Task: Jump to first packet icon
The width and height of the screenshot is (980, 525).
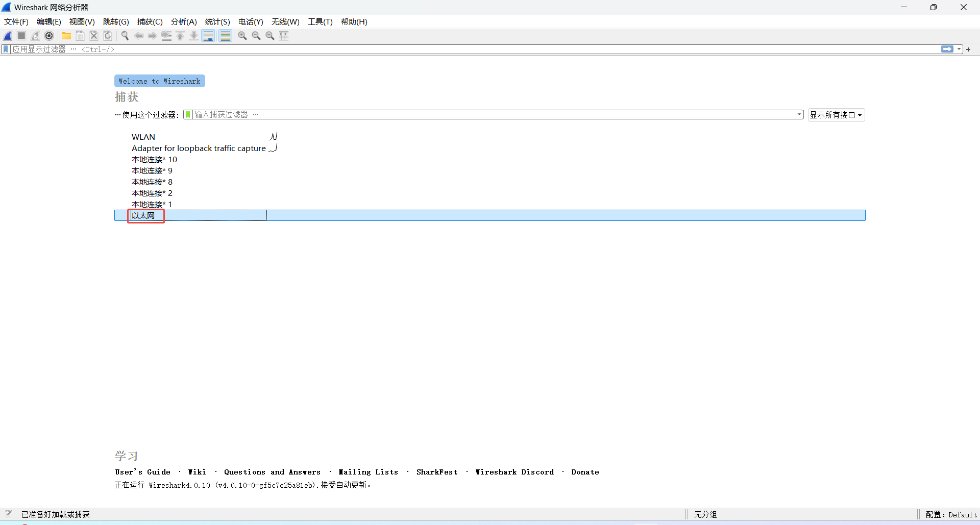Action: coord(180,36)
